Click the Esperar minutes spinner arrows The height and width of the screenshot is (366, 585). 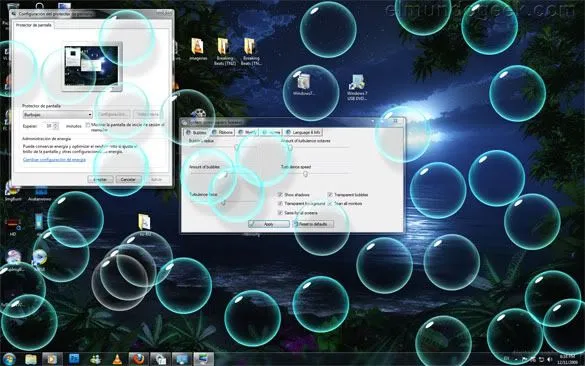pyautogui.click(x=56, y=126)
